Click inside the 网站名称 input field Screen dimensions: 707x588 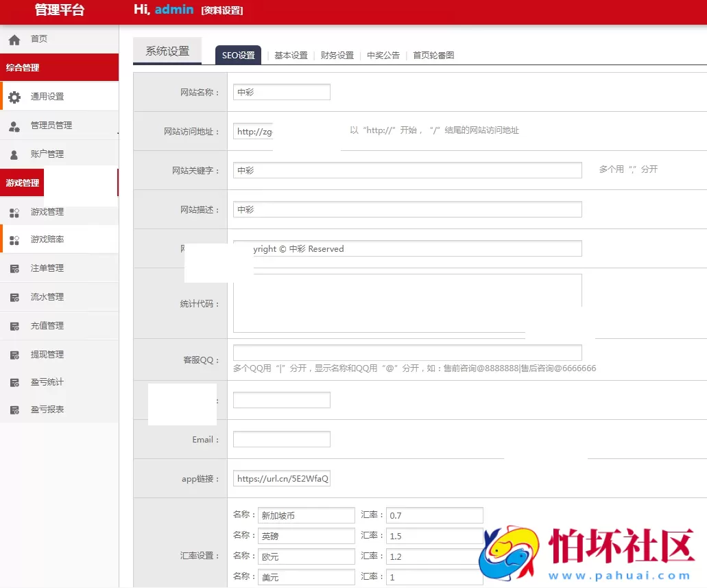[281, 91]
